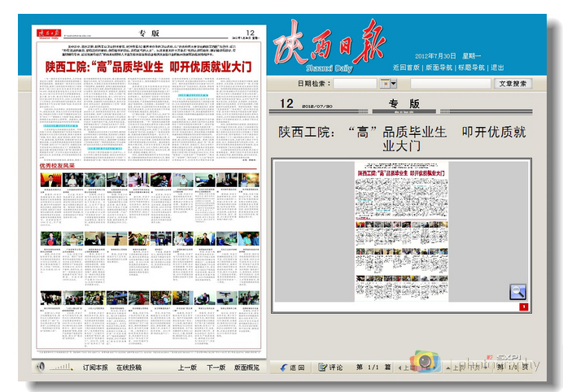
Task: Open the calendar date picker icon
Action: tap(383, 83)
